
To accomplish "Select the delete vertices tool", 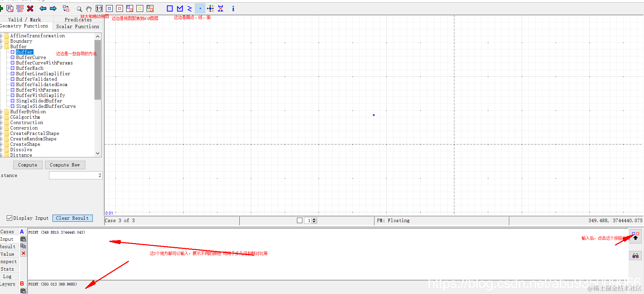I will (221, 8).
